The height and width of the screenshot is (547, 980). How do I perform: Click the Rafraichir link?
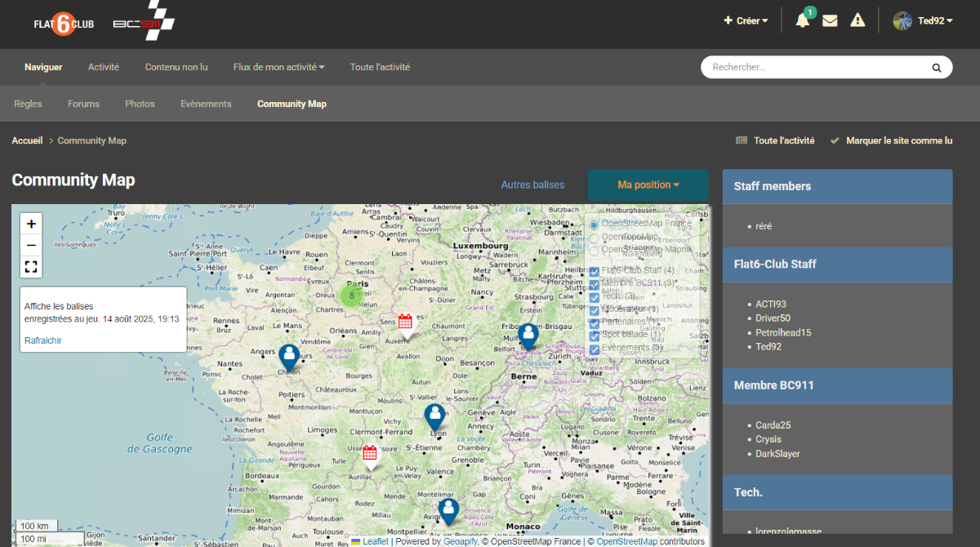click(x=42, y=340)
